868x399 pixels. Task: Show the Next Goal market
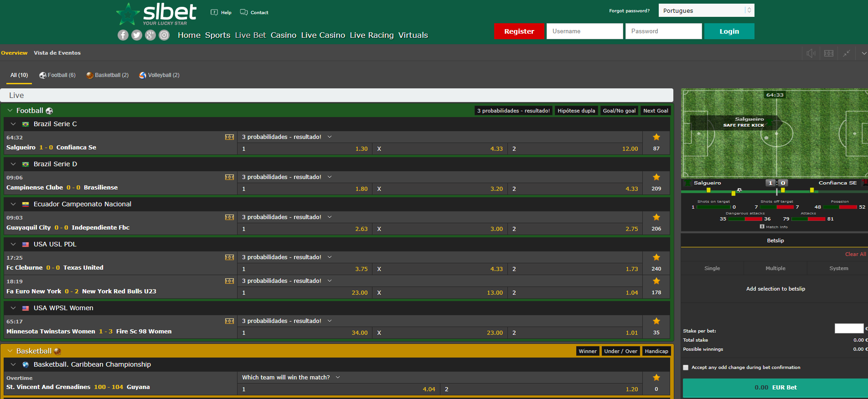pyautogui.click(x=656, y=111)
